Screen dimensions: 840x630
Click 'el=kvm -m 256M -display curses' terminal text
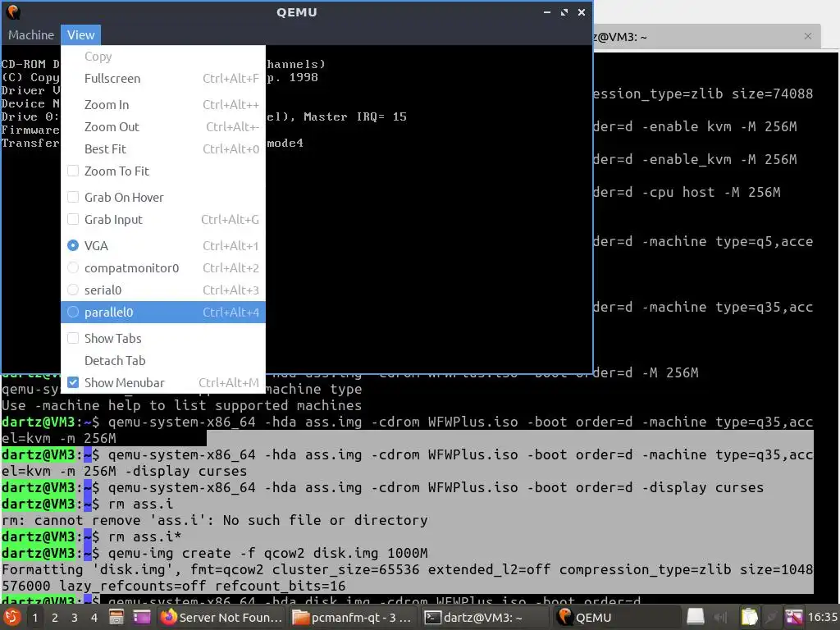click(x=125, y=471)
